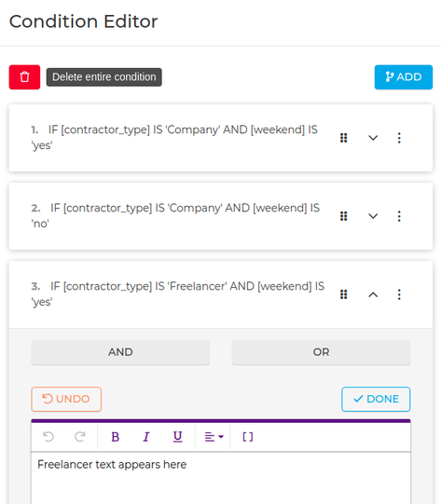Screen dimensions: 441x504
Task: Toggle italic formatting in editor toolbar
Action: coord(146,437)
